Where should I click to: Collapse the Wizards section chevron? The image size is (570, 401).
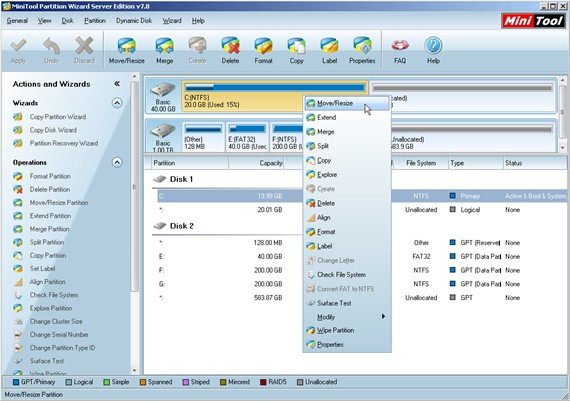point(117,103)
